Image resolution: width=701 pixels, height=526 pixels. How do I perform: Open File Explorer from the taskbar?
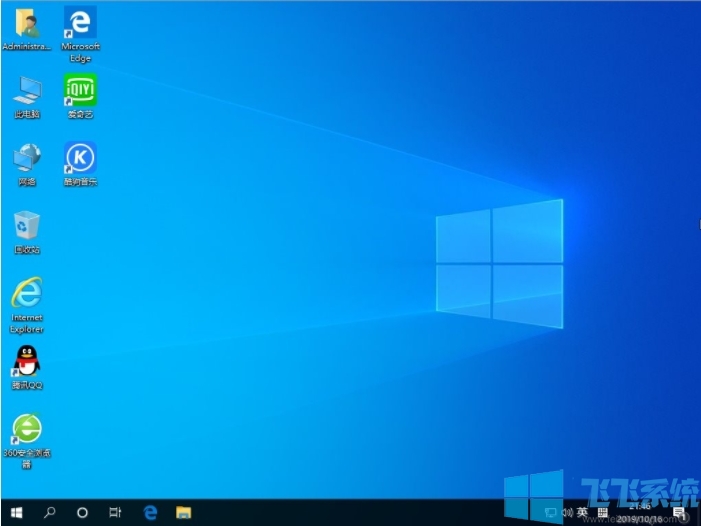pos(183,512)
